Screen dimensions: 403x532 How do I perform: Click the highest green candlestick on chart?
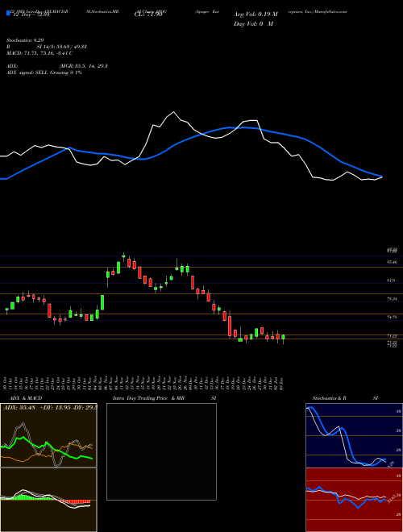[x=123, y=256]
